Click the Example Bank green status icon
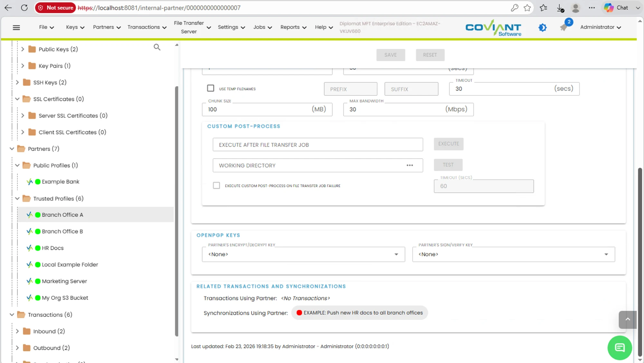The width and height of the screenshot is (644, 363). point(38,181)
